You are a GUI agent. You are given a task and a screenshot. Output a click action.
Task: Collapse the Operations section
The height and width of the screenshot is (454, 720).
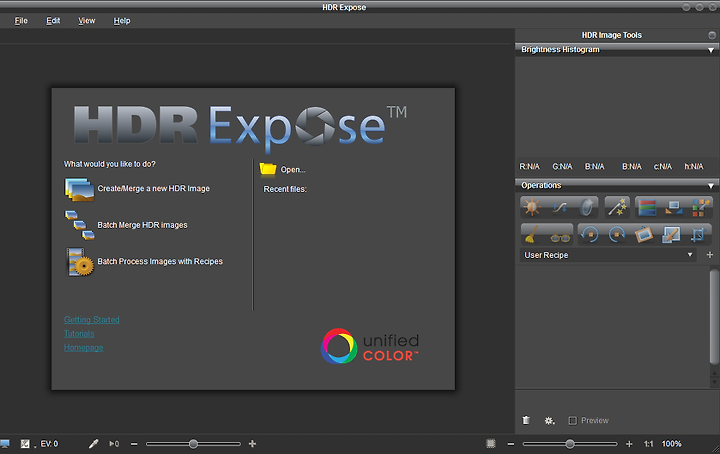[x=710, y=186]
